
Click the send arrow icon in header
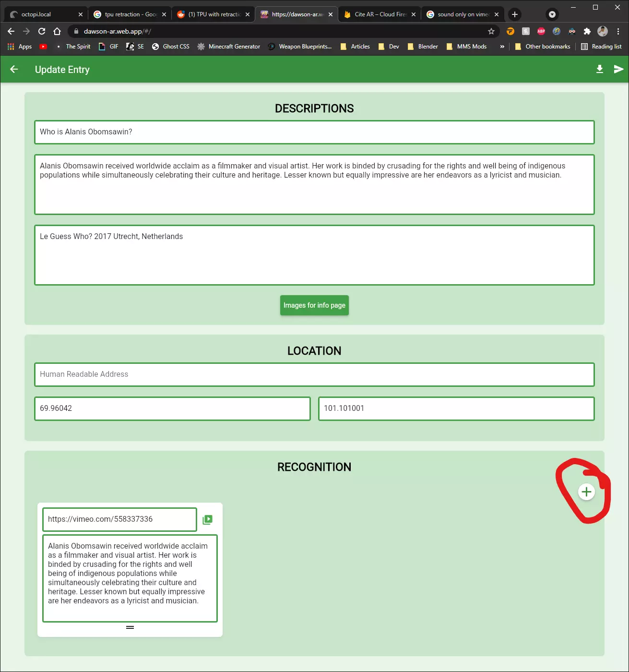[x=618, y=69]
